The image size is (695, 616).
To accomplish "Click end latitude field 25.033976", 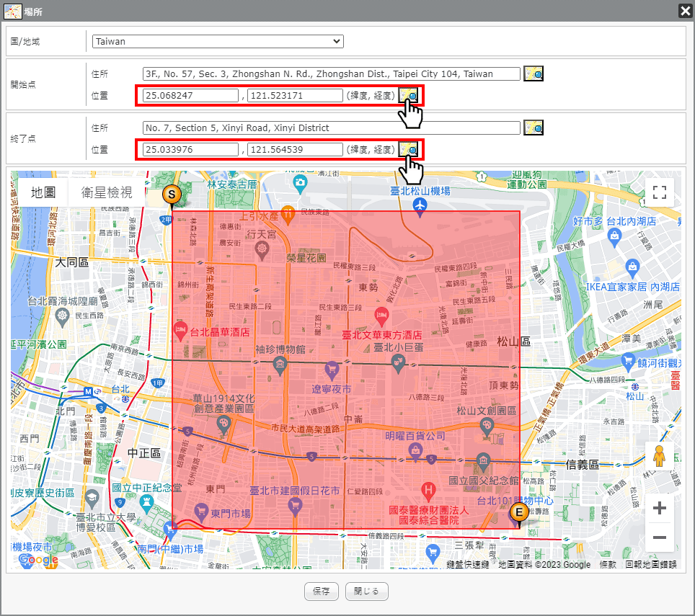I will (190, 150).
